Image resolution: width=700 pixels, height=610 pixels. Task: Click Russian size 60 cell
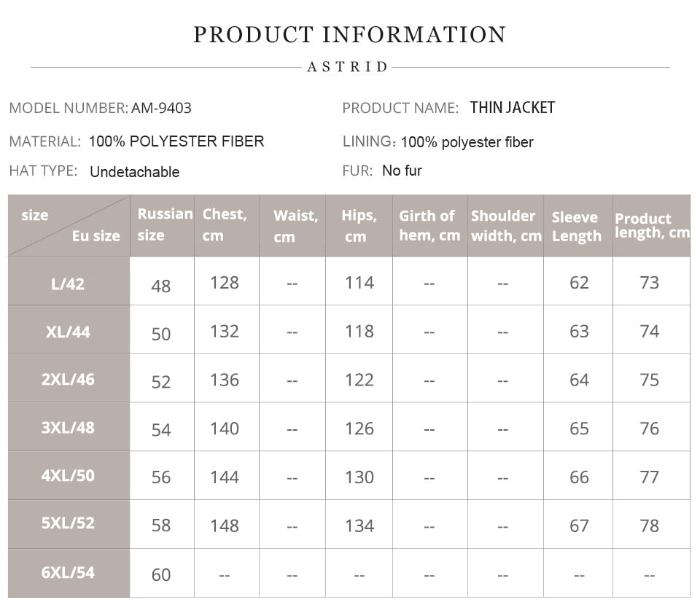[x=161, y=575]
